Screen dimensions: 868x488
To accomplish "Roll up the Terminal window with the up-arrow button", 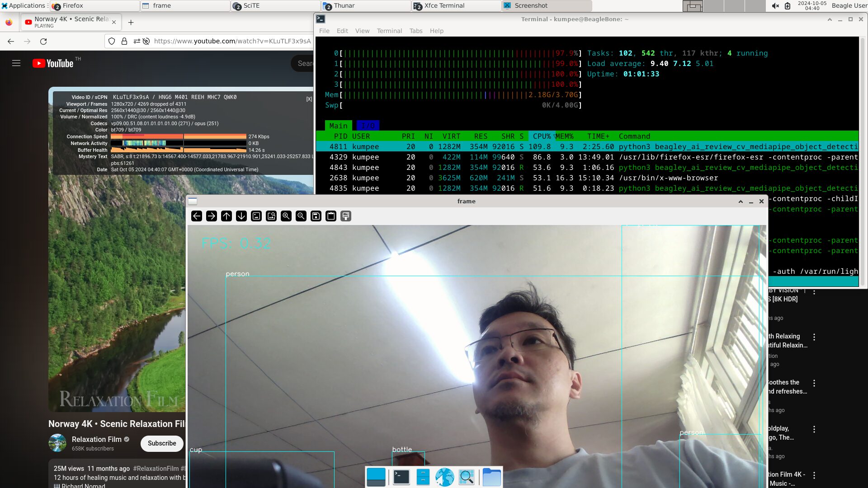I will point(830,19).
